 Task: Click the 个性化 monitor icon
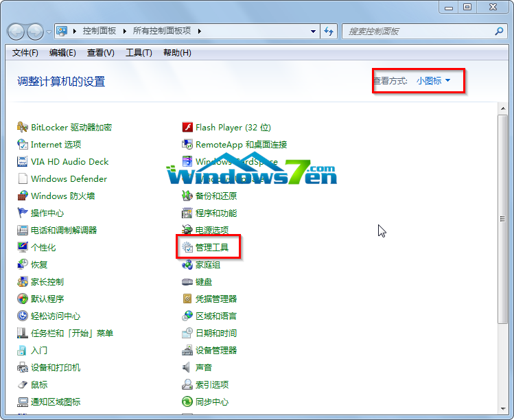coord(22,247)
